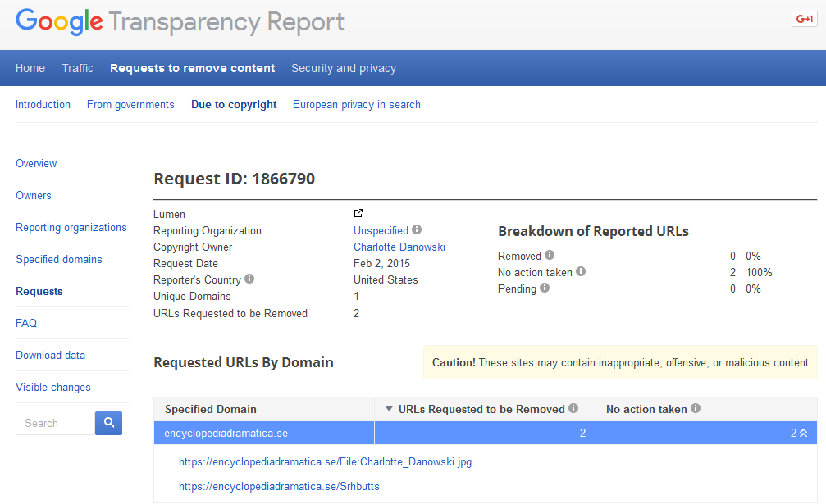826x504 pixels.
Task: Open copyright owner Charlotte Danowski link
Action: (x=399, y=247)
